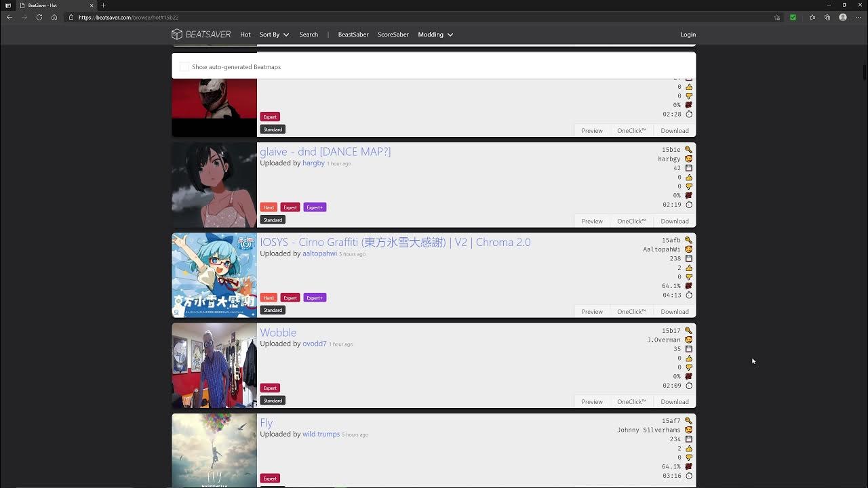Click the stopwatch icon beside 02:09
Viewport: 868px width, 488px height.
[x=688, y=386]
